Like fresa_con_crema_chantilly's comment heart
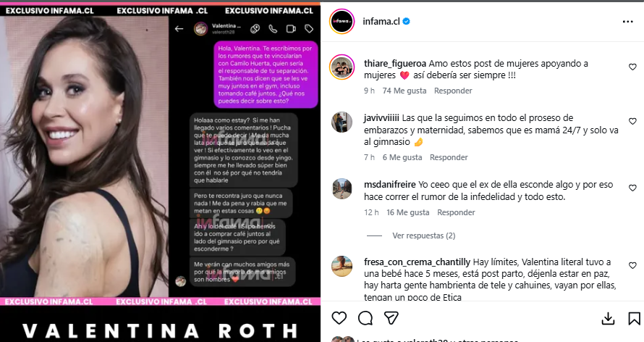This screenshot has width=644, height=342. pos(632,265)
